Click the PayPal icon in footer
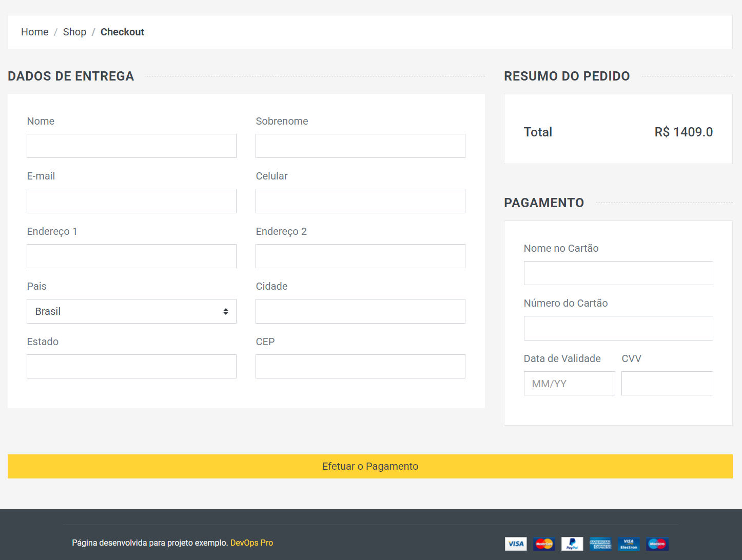Image resolution: width=742 pixels, height=560 pixels. coord(572,544)
